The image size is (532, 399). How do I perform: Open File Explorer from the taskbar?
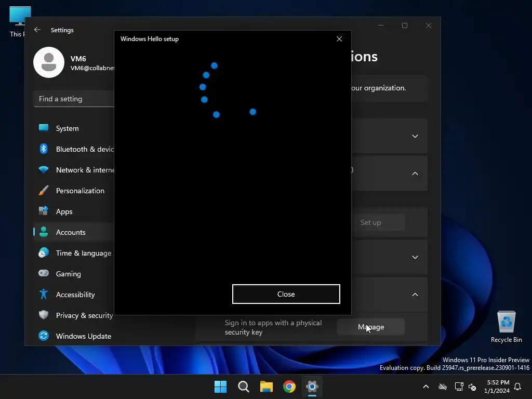(x=267, y=387)
